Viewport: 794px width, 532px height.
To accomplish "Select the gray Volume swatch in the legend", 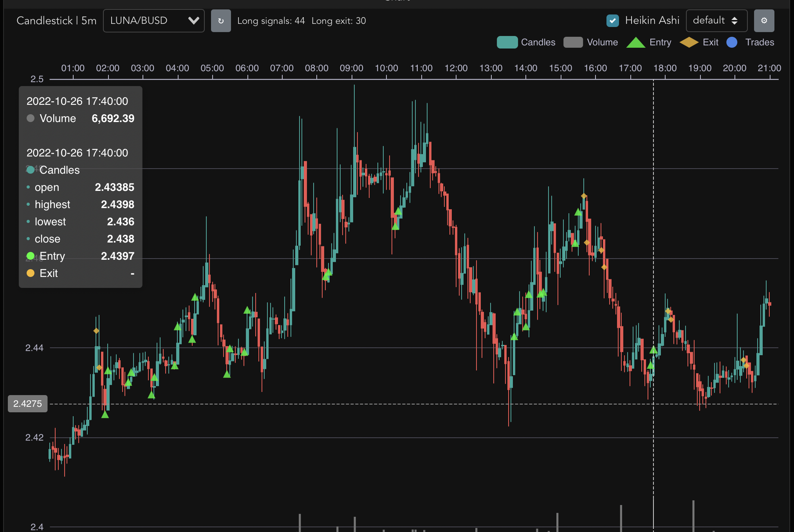I will click(573, 42).
